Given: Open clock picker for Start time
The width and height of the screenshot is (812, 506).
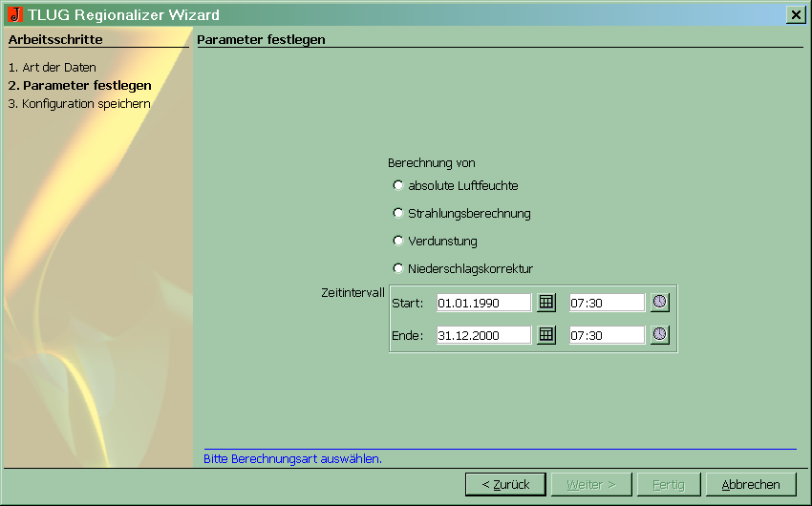Looking at the screenshot, I should [x=660, y=303].
